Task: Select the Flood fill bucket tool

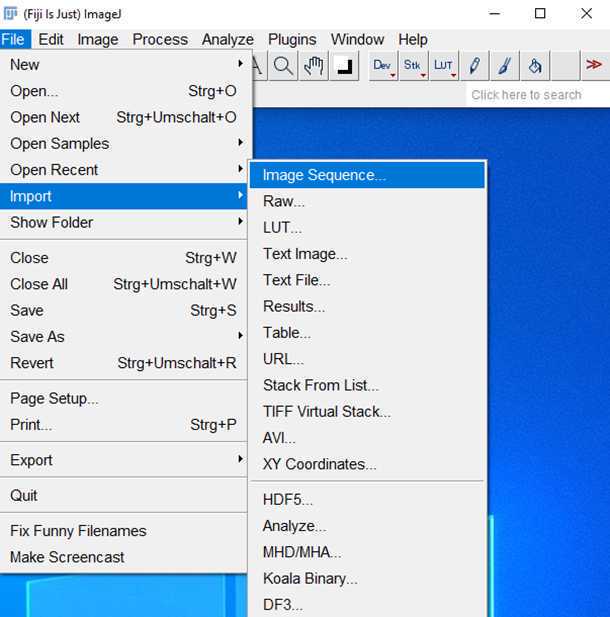Action: pos(535,66)
